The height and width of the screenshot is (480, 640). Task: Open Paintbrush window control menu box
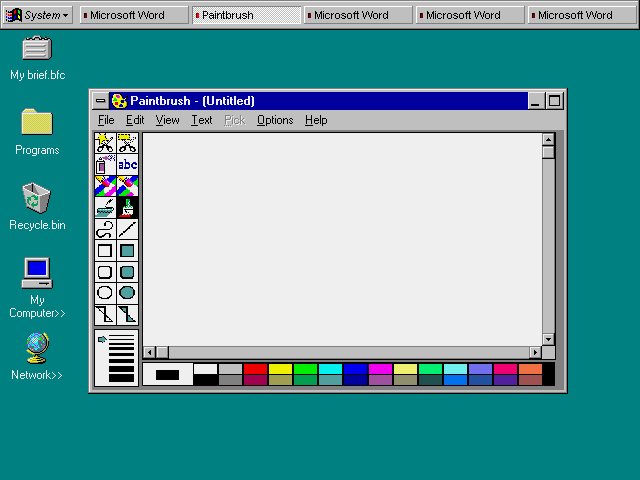[x=100, y=101]
